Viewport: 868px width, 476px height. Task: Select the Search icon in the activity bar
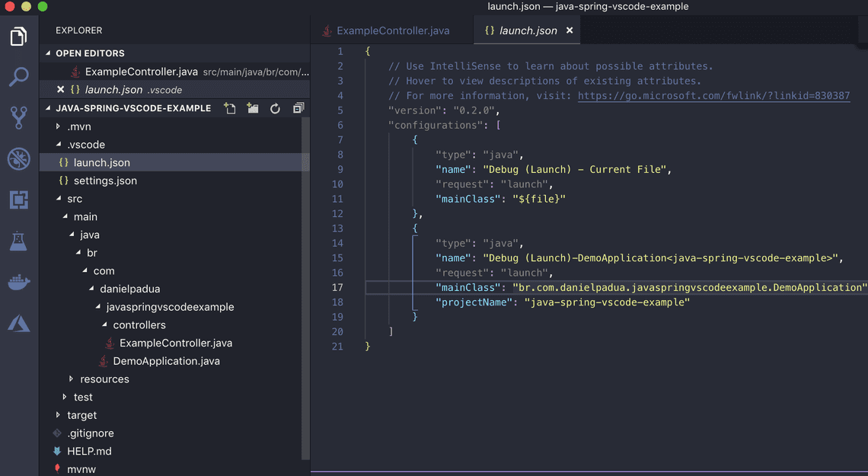[18, 76]
